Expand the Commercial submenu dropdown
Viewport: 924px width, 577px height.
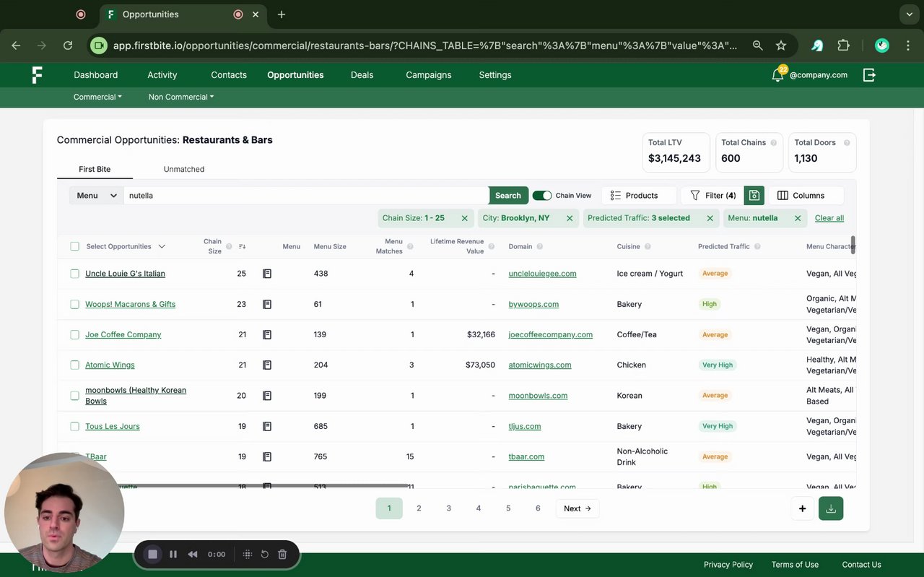[x=97, y=97]
